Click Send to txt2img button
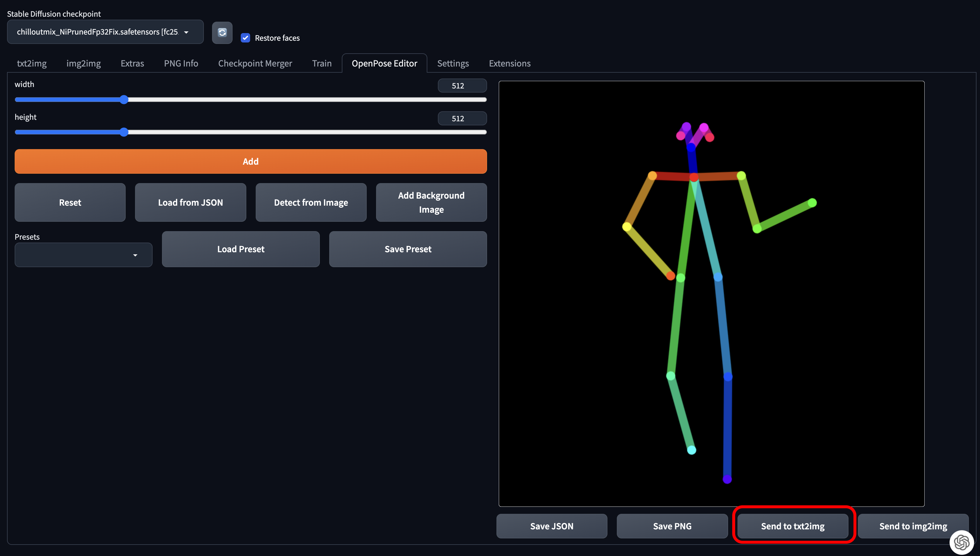 tap(793, 526)
